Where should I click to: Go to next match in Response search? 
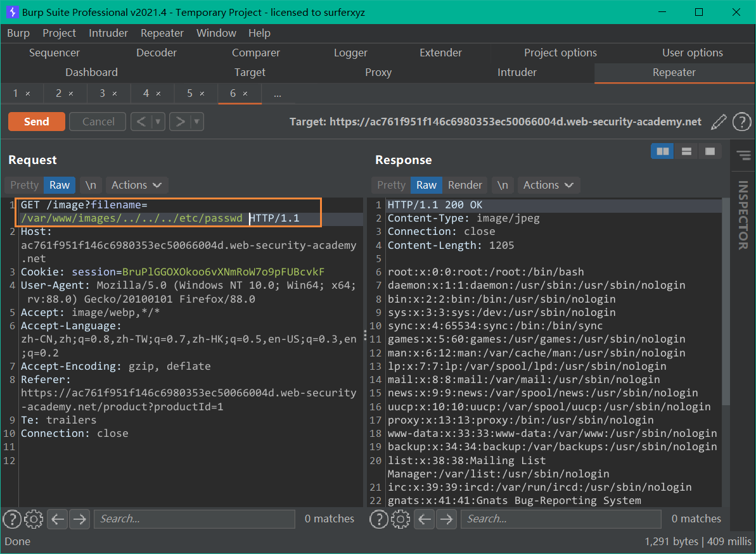click(x=447, y=519)
